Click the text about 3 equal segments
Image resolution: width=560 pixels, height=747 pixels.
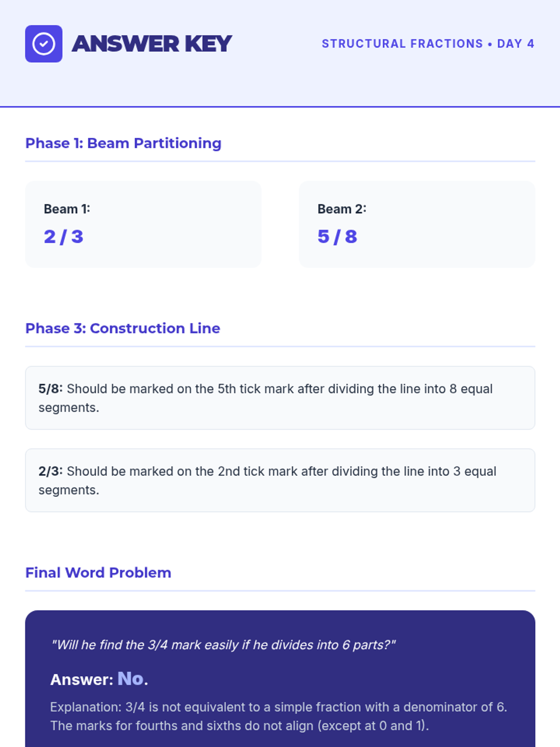tap(281, 472)
